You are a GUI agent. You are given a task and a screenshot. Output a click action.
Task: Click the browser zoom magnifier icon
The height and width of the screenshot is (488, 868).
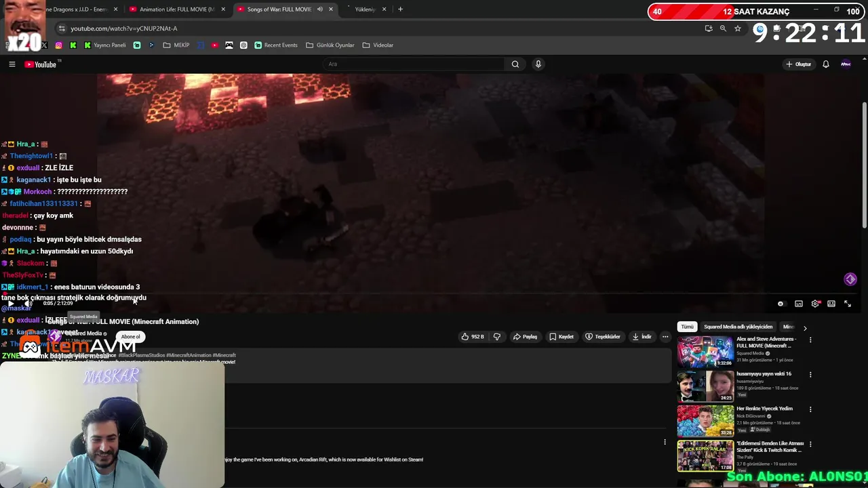[723, 28]
